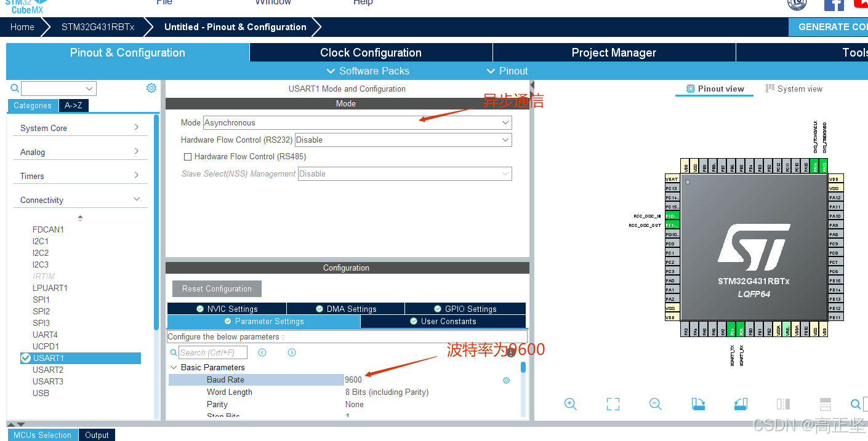This screenshot has width=868, height=441.
Task: Select USART2 peripheral
Action: tap(48, 370)
